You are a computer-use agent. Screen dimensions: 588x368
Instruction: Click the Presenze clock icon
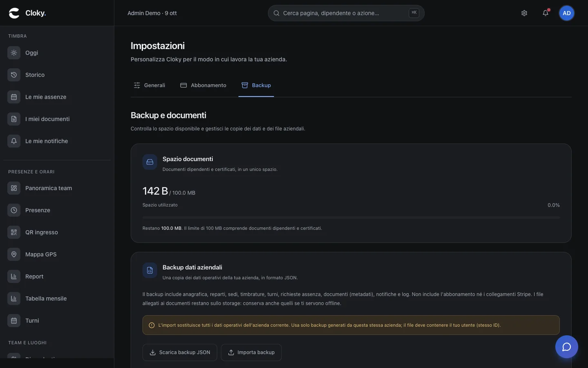tap(14, 210)
